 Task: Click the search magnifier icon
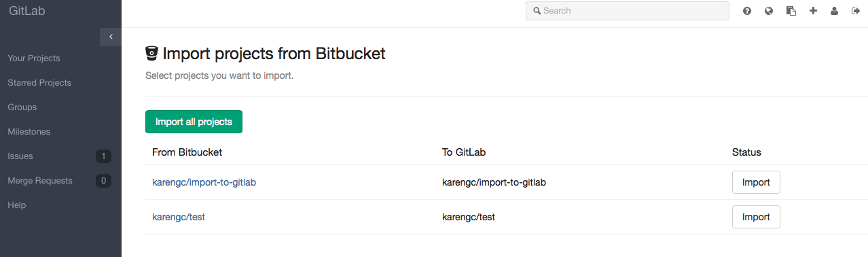pos(537,11)
